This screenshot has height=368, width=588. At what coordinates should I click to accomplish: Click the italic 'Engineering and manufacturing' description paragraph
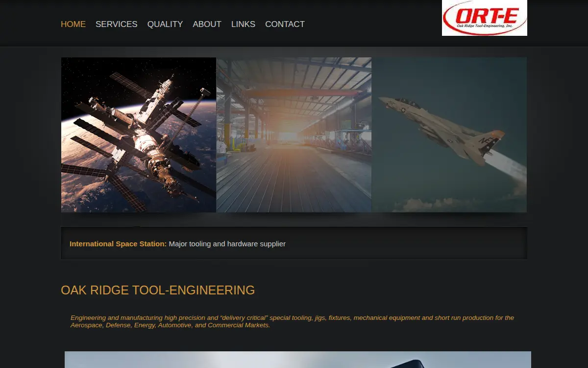(293, 321)
